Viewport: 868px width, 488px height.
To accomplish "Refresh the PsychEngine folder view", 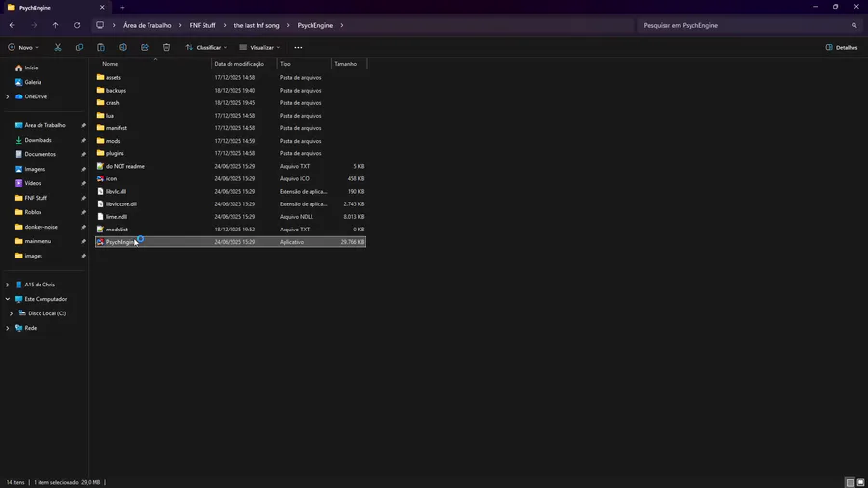I will [77, 25].
